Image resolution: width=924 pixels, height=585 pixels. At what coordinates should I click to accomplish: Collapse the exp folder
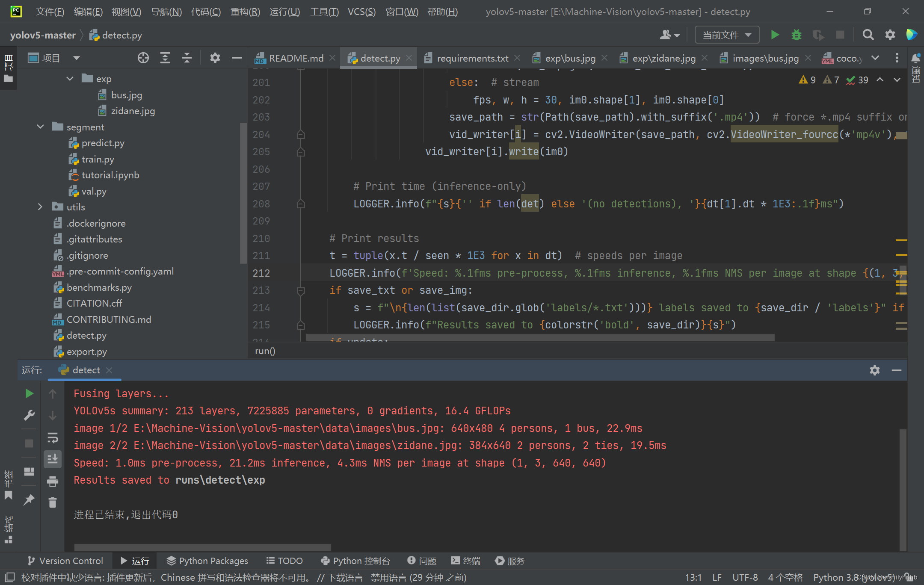[70, 79]
